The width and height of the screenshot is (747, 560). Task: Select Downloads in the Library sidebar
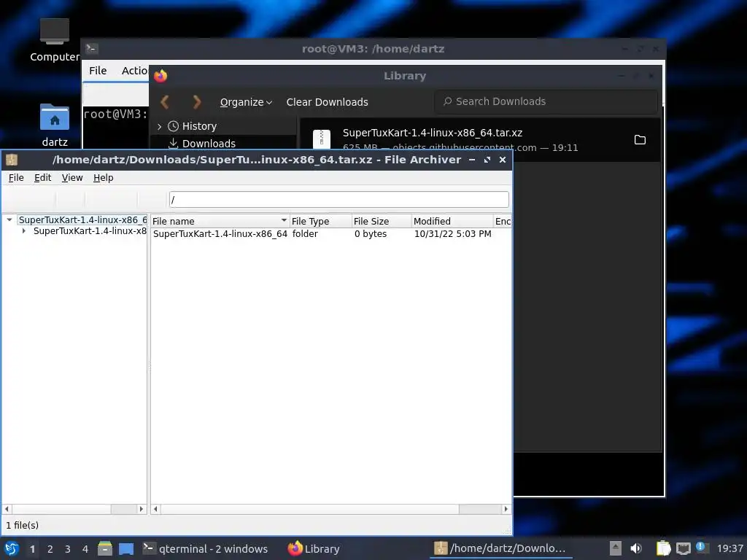pyautogui.click(x=209, y=144)
